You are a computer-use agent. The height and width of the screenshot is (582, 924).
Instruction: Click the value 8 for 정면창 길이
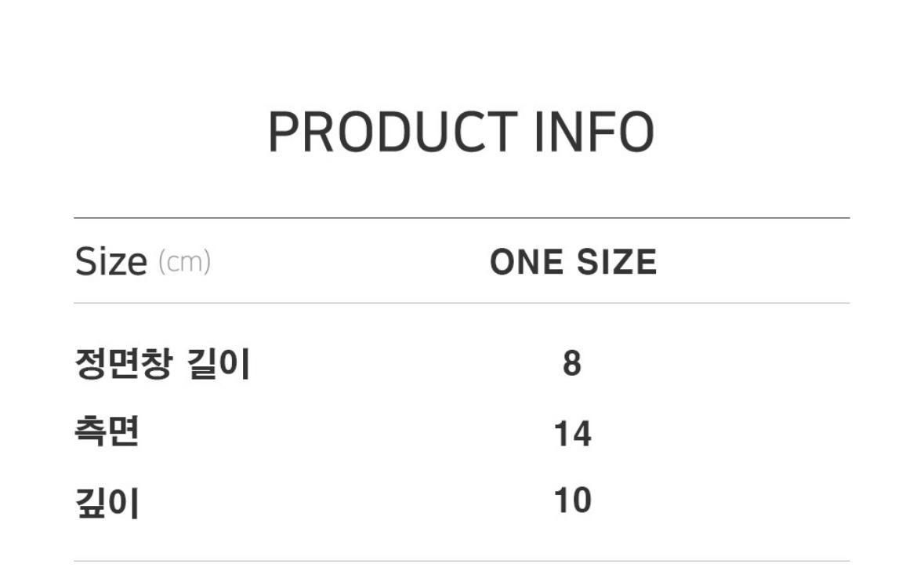pyautogui.click(x=572, y=363)
